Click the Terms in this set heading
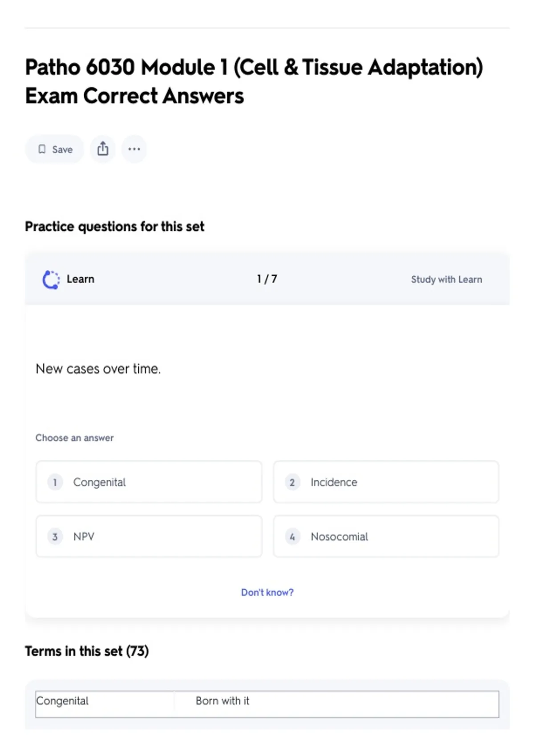This screenshot has height=756, width=534. [x=87, y=651]
